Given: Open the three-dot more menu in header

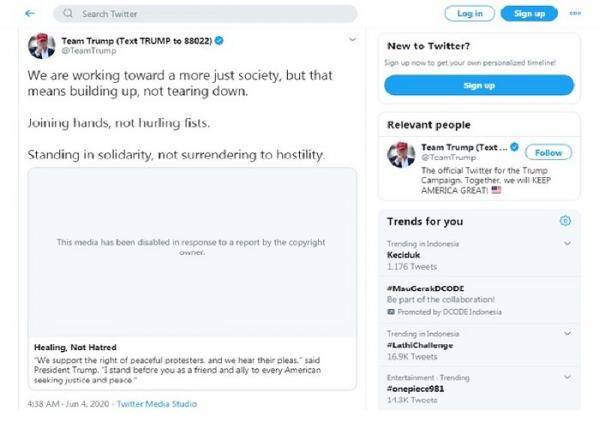Looking at the screenshot, I should point(575,14).
